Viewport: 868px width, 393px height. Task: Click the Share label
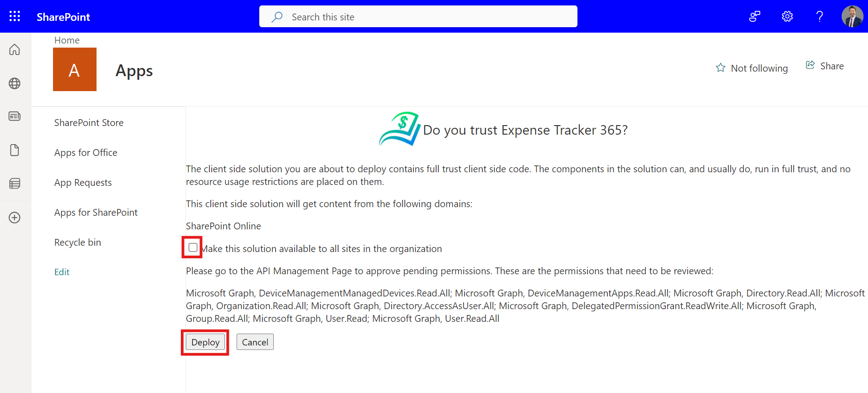pyautogui.click(x=832, y=66)
